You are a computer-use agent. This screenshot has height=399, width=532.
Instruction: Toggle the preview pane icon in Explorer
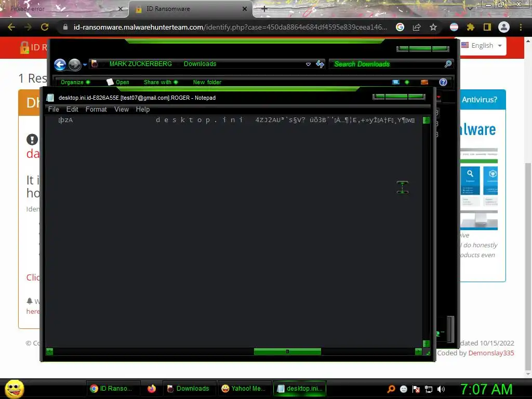coord(424,82)
